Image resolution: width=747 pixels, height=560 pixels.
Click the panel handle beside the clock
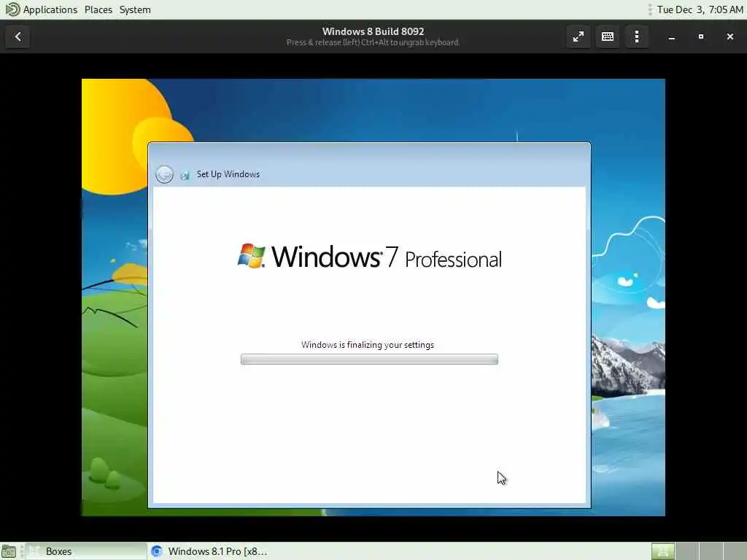[x=650, y=9]
